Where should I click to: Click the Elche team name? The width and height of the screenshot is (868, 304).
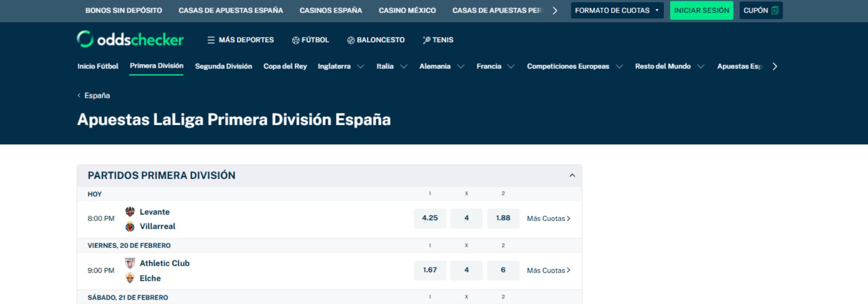[x=150, y=278]
